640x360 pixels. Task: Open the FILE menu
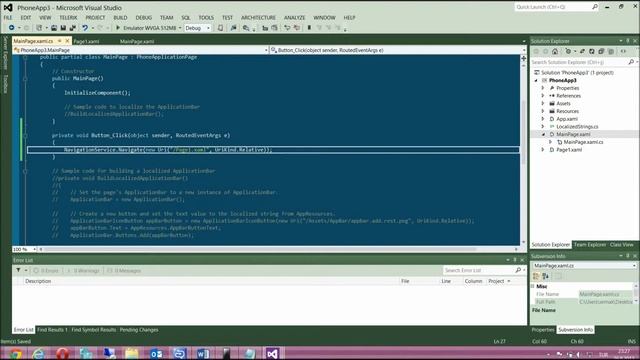pyautogui.click(x=8, y=18)
